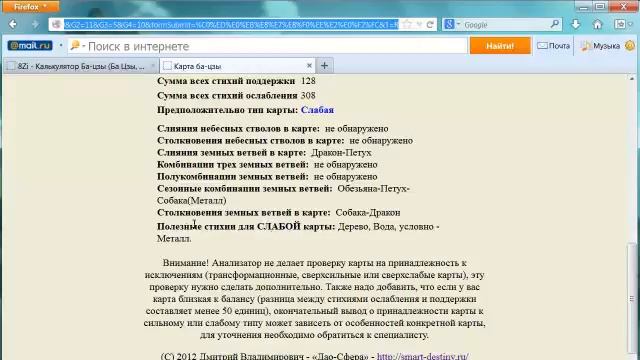This screenshot has height=360, width=640.
Task: Click the vertical scrollbar thumb
Action: 632,298
